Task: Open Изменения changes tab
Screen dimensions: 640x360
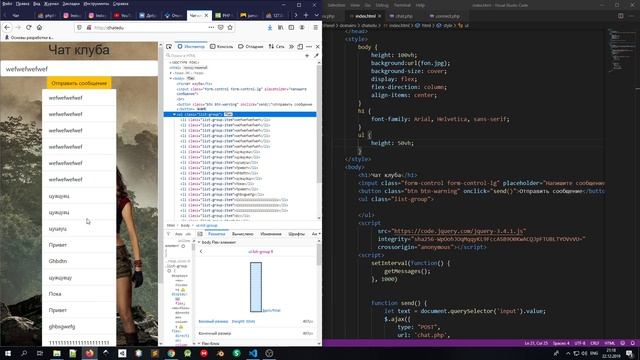Action: tap(271, 234)
